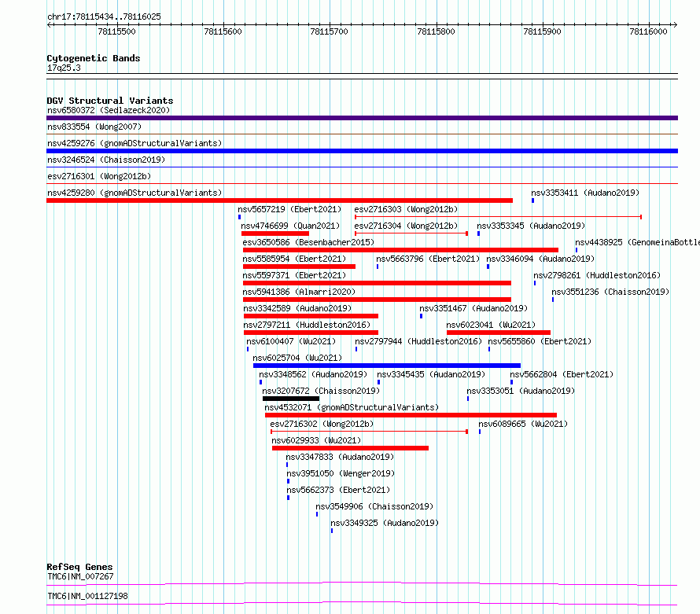Open nsv3347833 (Audano2019) label
The image size is (700, 614).
(x=340, y=457)
